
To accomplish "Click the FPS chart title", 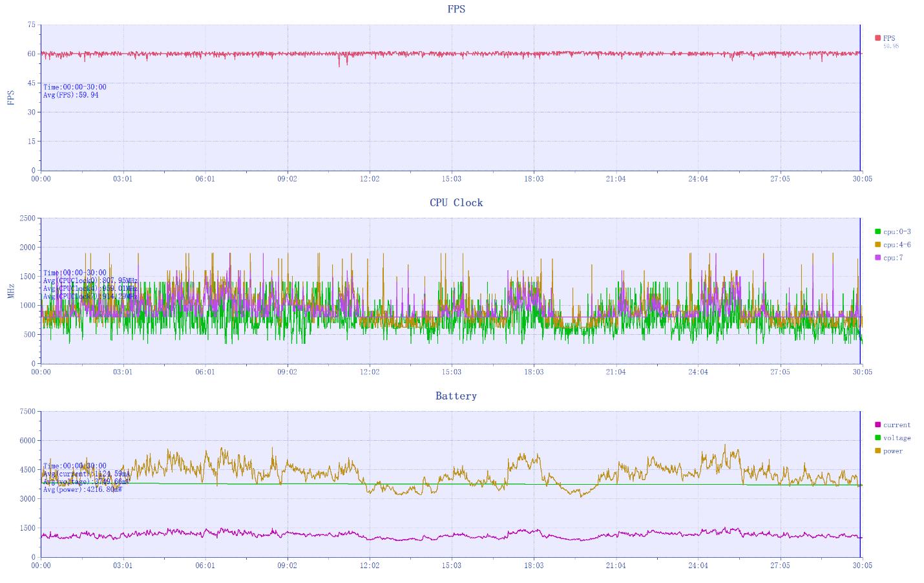I will [456, 9].
